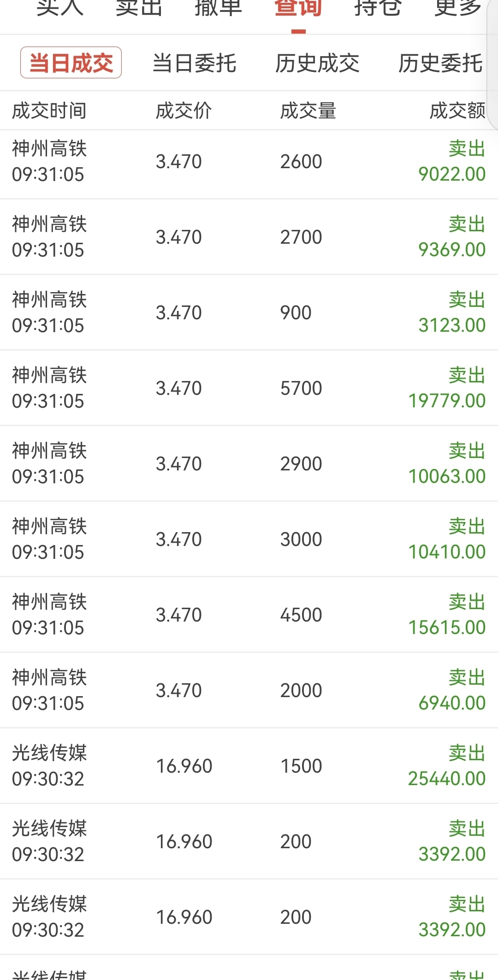Click the 成交量 column header
The height and width of the screenshot is (980, 498).
point(308,111)
